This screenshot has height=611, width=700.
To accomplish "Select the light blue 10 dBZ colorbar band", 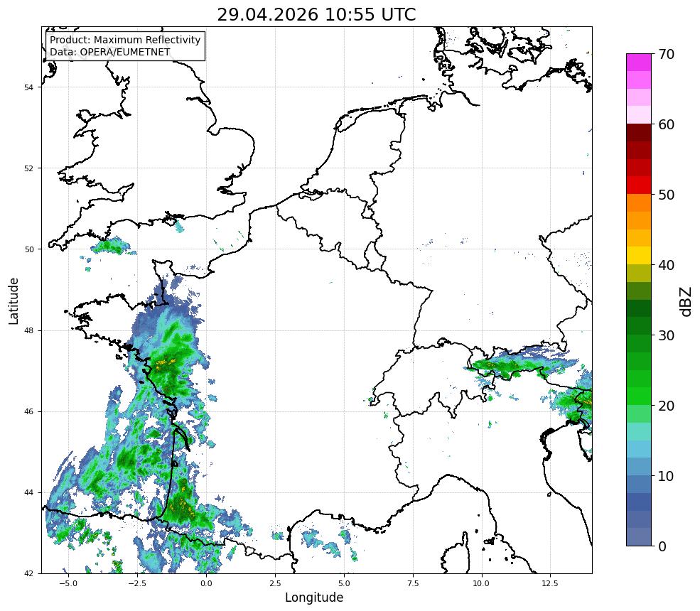I will point(638,467).
